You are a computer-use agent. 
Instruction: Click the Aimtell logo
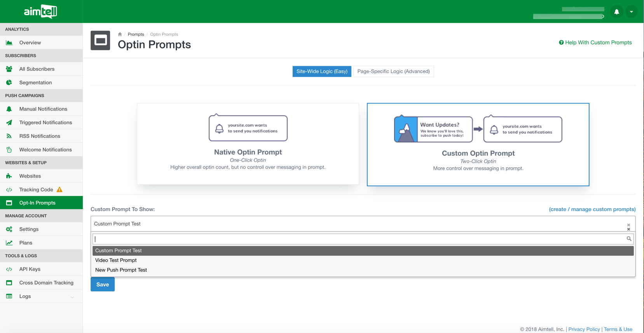[x=40, y=11]
